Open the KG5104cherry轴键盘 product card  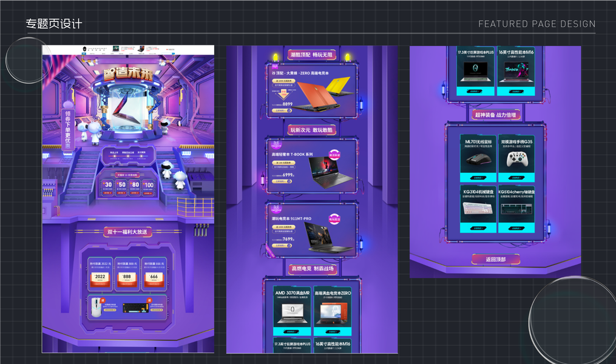(x=516, y=209)
